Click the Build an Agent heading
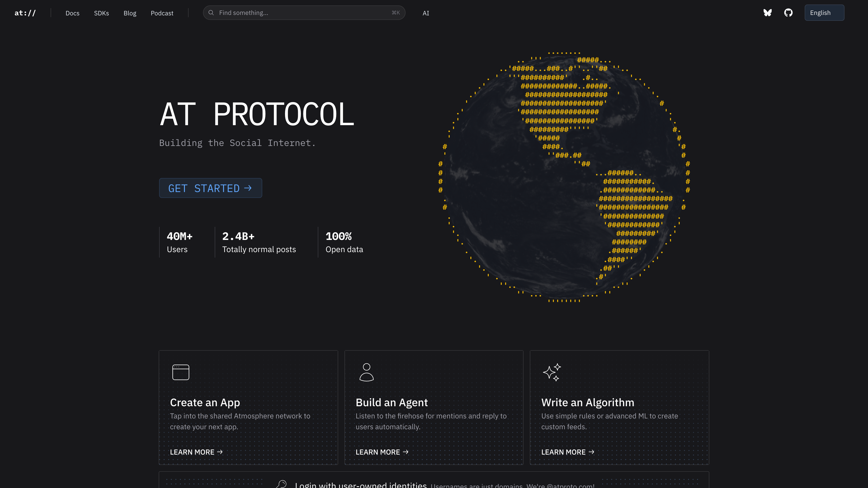Image resolution: width=868 pixels, height=488 pixels. tap(392, 402)
